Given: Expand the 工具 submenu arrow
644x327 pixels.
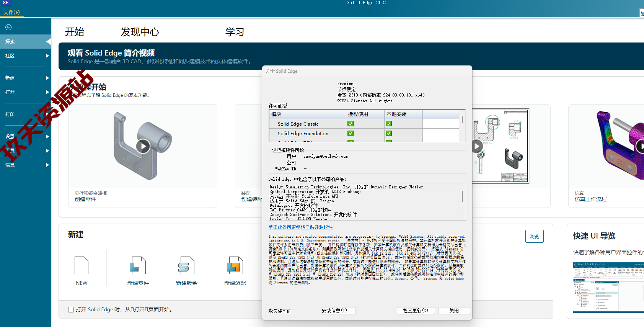Looking at the screenshot, I should (47, 150).
